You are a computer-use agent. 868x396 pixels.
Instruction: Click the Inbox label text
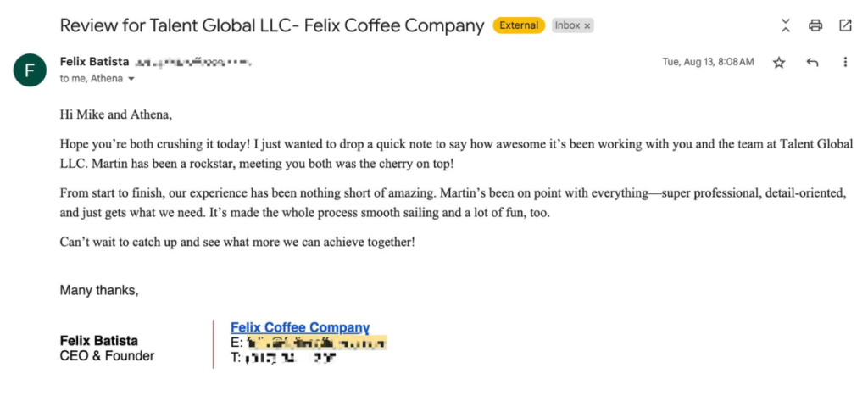tap(567, 25)
